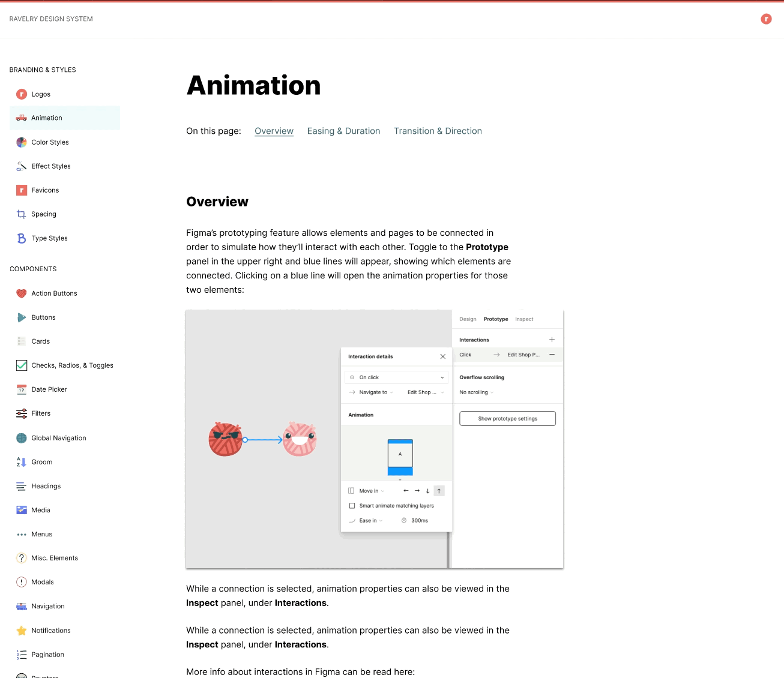784x678 pixels.
Task: Click the Date Picker calendar icon
Action: pos(22,389)
